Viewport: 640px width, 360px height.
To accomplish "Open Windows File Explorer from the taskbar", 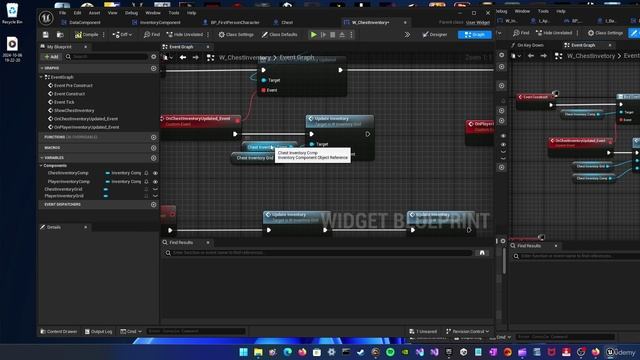I will tap(258, 352).
